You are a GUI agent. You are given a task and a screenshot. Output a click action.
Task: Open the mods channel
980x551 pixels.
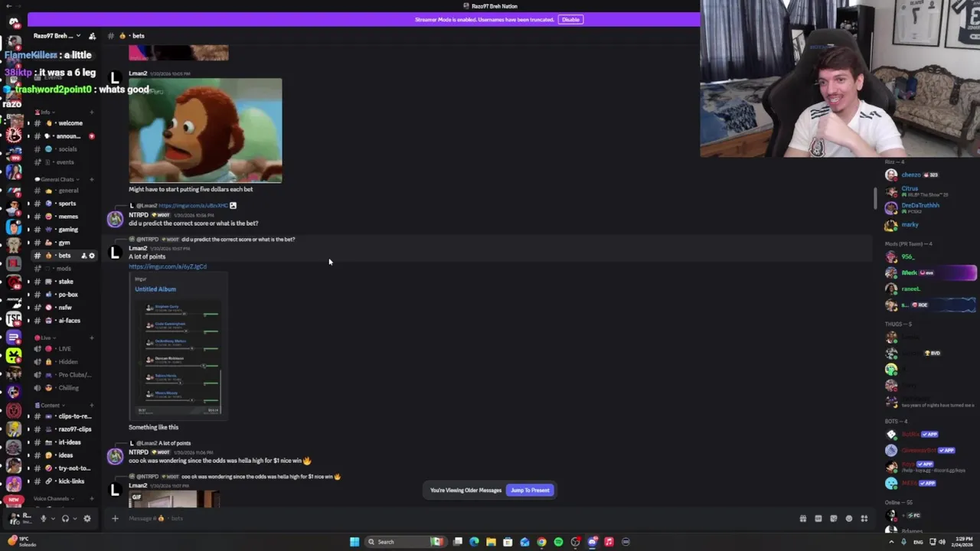point(65,269)
